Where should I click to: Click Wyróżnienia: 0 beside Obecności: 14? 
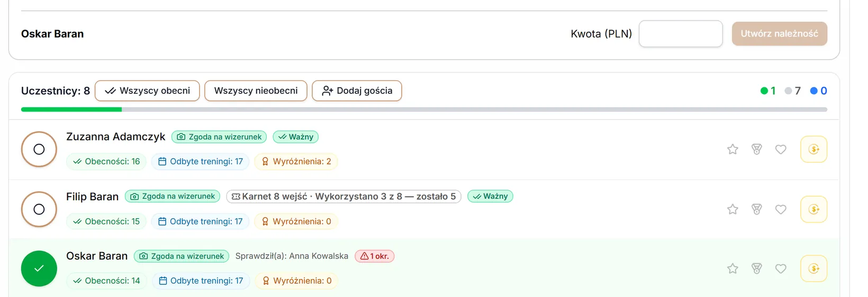pyautogui.click(x=297, y=281)
